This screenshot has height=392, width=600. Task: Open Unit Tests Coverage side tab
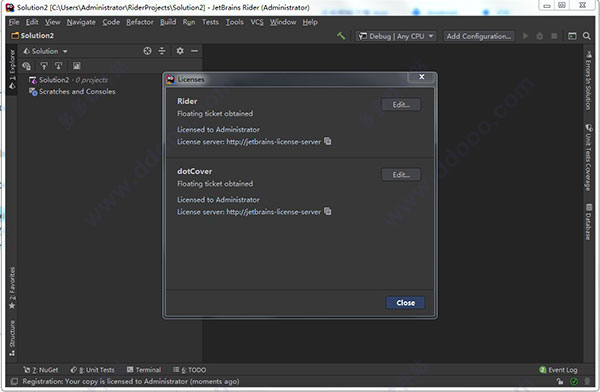tap(588, 157)
